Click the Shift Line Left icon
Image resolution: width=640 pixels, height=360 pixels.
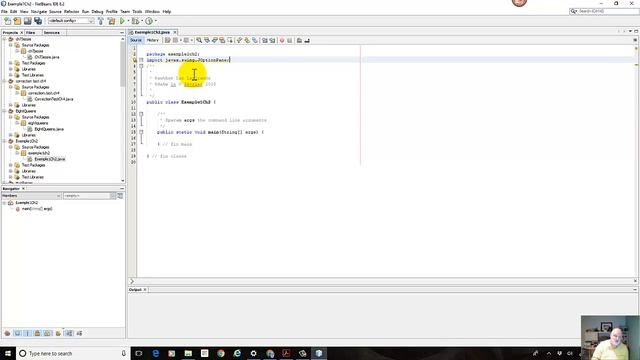[x=264, y=40]
